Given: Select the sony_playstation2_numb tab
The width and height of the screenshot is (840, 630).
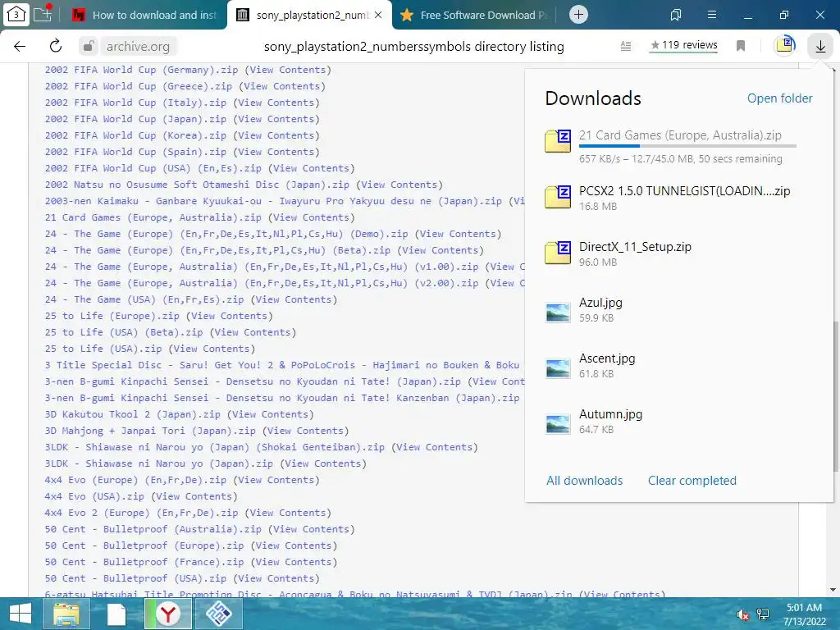Looking at the screenshot, I should pyautogui.click(x=309, y=15).
